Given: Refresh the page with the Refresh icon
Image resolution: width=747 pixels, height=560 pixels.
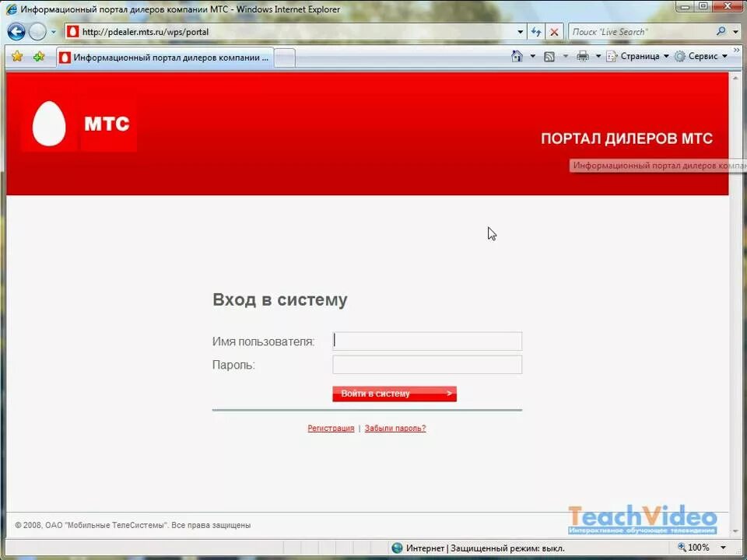Looking at the screenshot, I should tap(536, 32).
